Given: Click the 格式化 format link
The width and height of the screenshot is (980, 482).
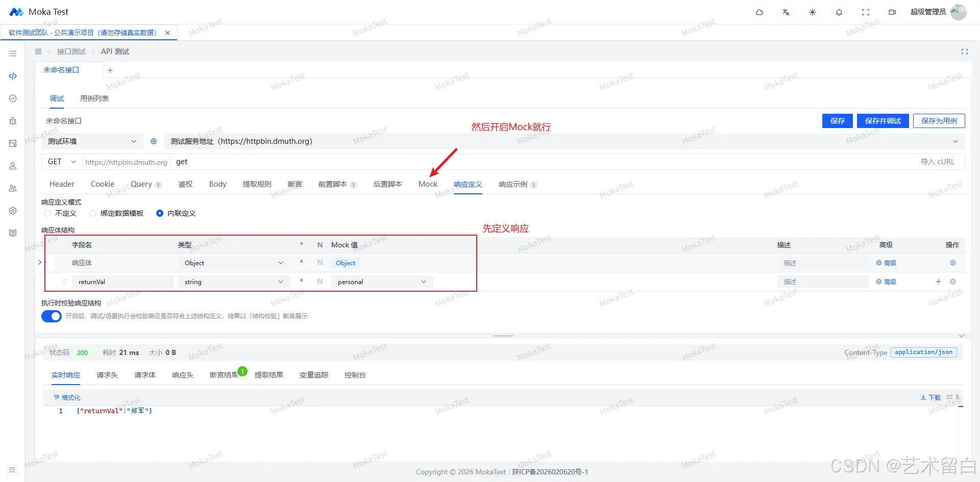Looking at the screenshot, I should (67, 398).
